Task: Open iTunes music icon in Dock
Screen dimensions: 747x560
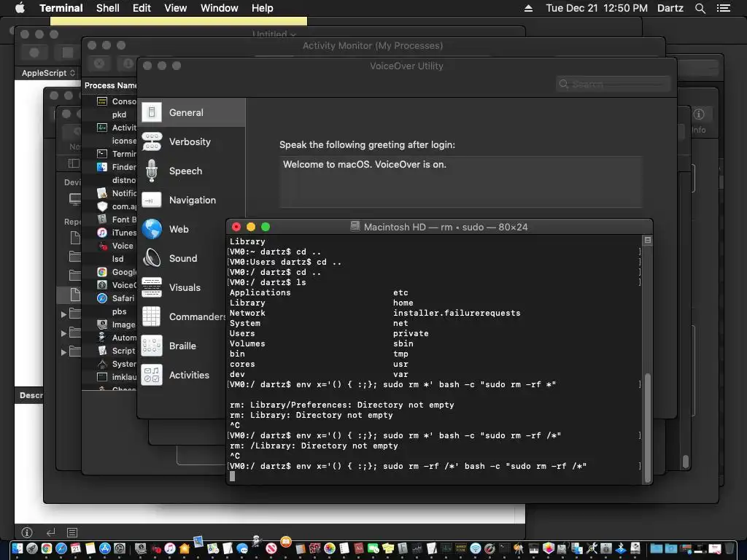Action: (x=169, y=548)
